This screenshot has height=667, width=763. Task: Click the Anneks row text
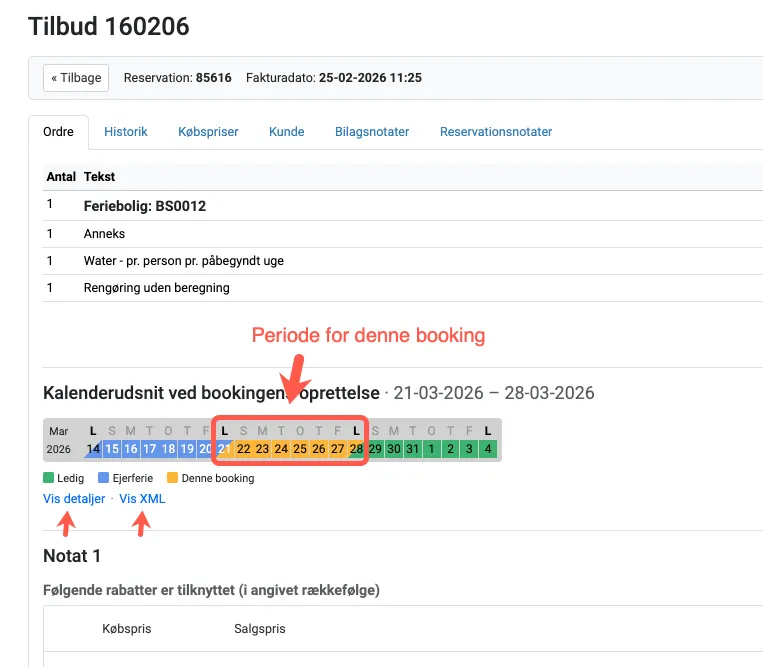coord(104,234)
